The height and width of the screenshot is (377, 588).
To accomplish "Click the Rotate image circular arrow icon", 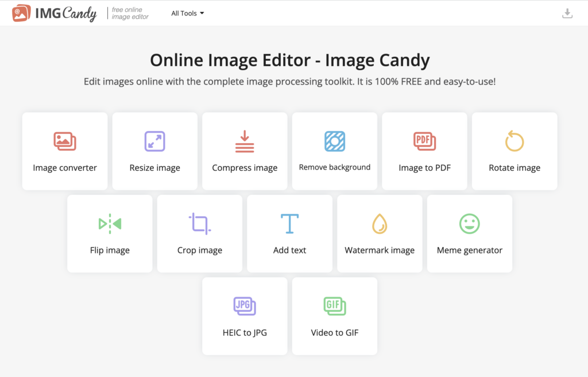I will point(514,141).
